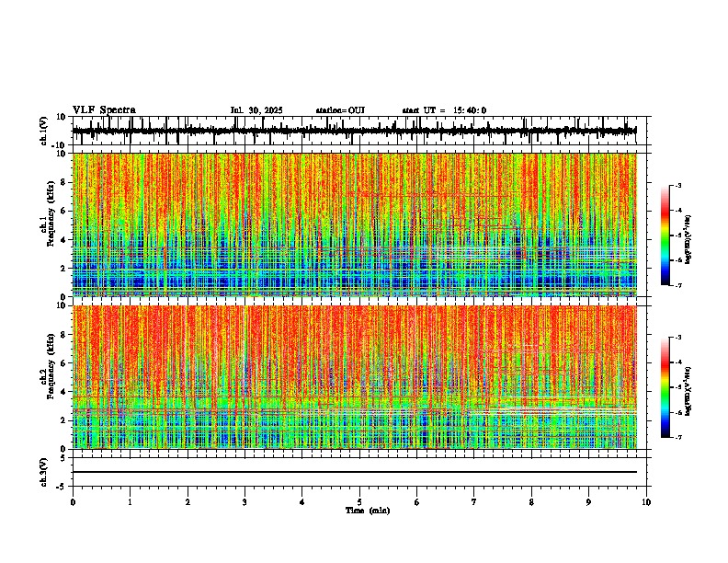This screenshot has width=728, height=563.
Task: Click time axis tick label "2"
Action: click(188, 502)
